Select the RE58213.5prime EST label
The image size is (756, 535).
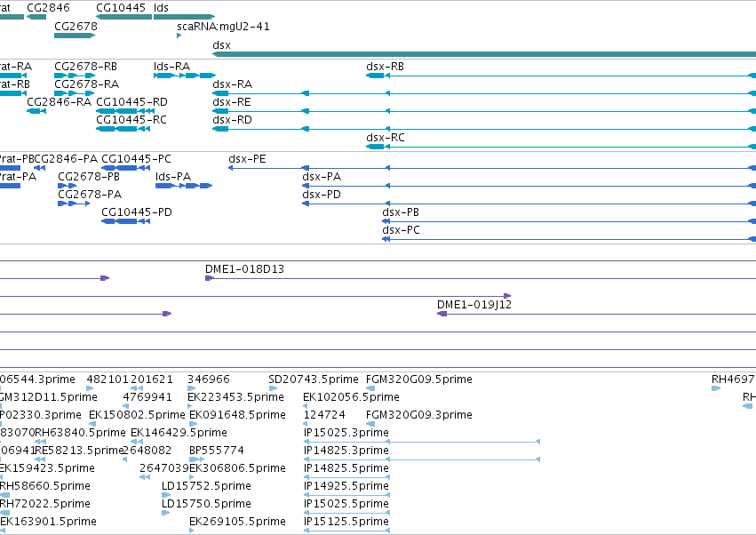80,451
